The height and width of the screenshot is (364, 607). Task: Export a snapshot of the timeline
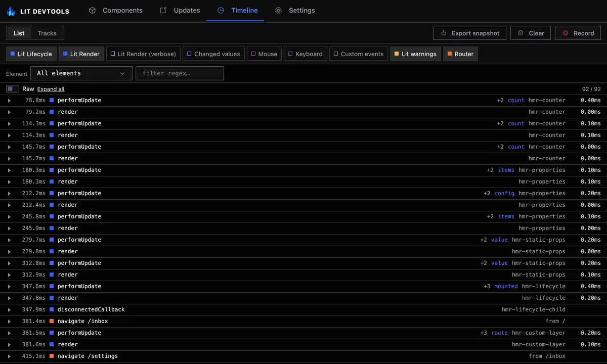pyautogui.click(x=470, y=33)
